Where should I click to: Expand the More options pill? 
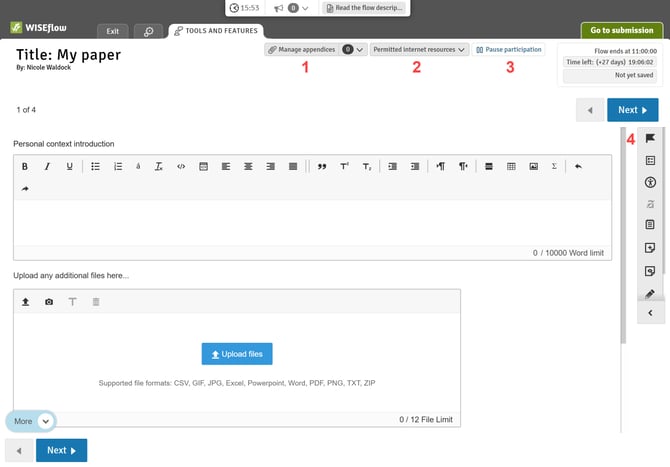point(31,421)
